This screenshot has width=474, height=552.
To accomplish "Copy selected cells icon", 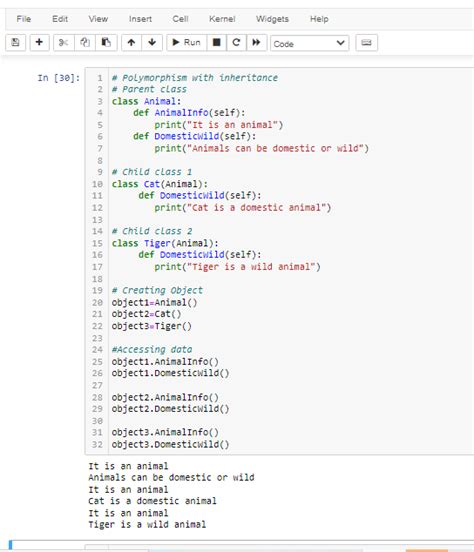I will pos(85,43).
